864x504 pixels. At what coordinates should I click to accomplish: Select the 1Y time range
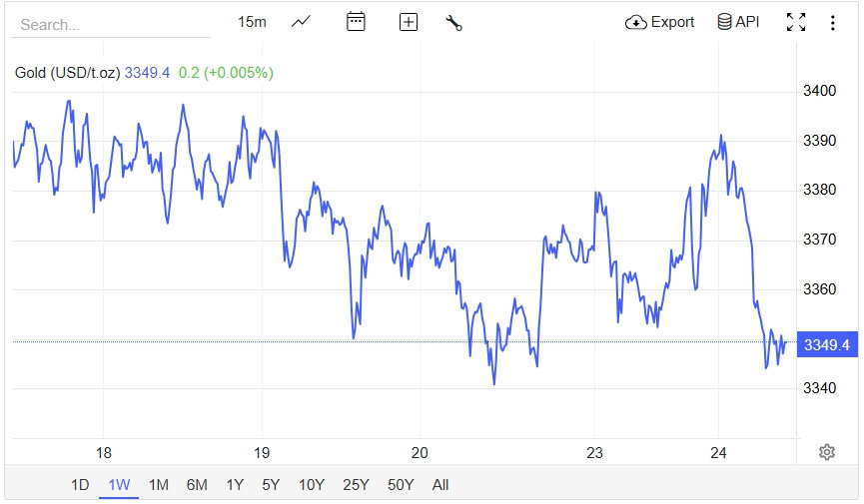235,485
